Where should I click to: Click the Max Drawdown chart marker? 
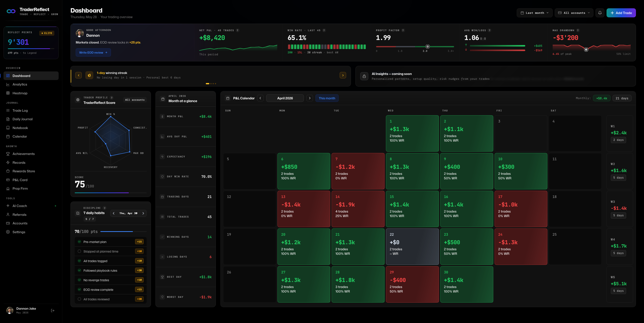coord(586,50)
